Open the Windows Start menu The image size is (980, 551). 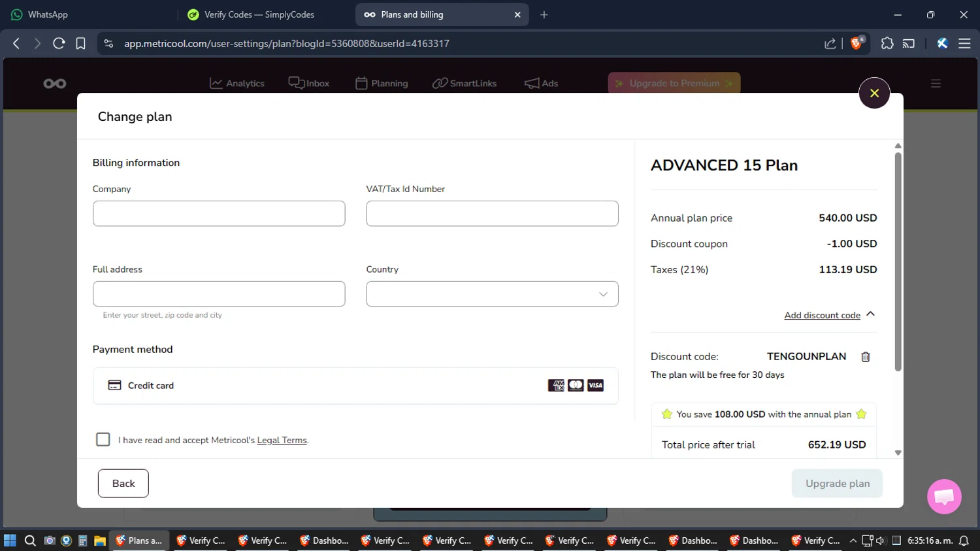[x=10, y=541]
